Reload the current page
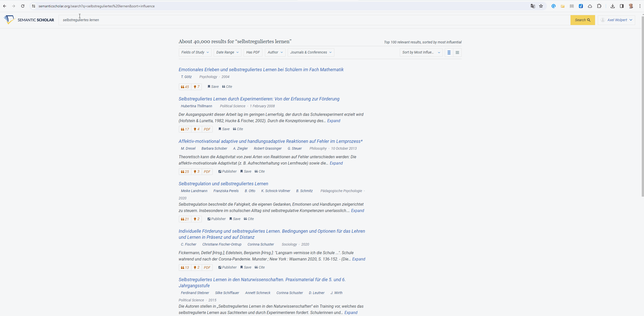Viewport: 644px width, 316px height. (x=23, y=6)
